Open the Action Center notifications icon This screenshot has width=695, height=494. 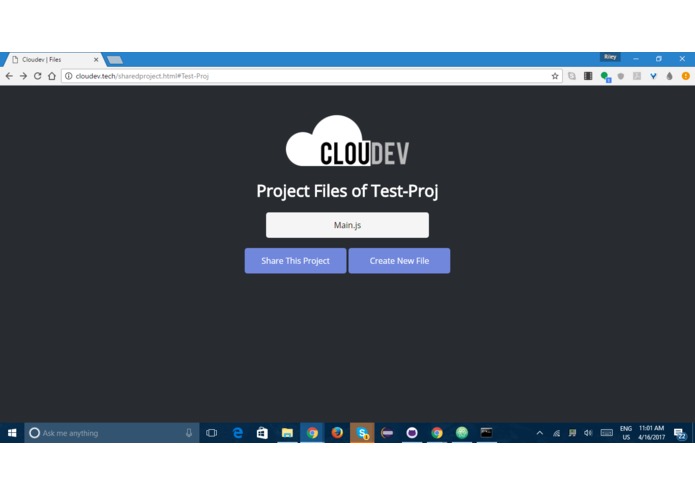(680, 433)
